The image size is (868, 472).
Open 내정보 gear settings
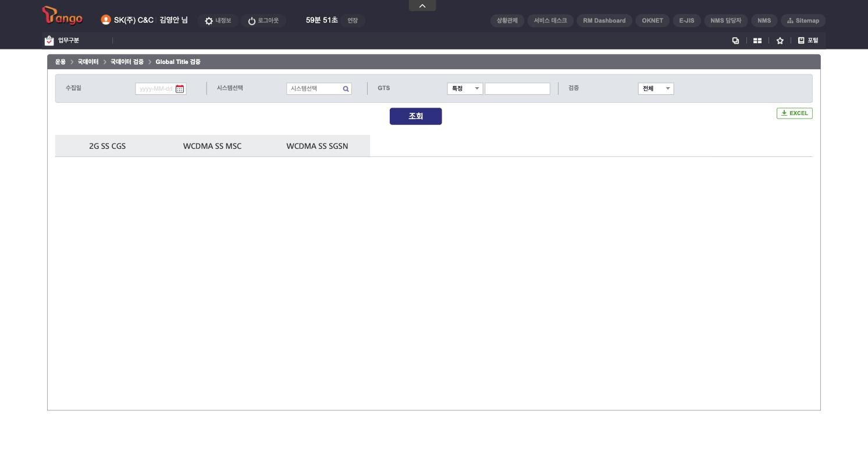click(x=218, y=20)
